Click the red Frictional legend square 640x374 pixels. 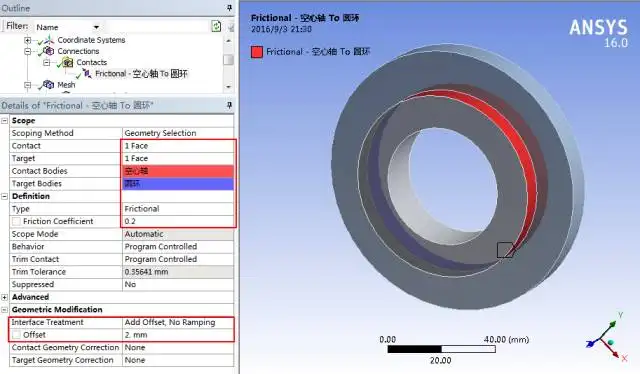pos(257,52)
